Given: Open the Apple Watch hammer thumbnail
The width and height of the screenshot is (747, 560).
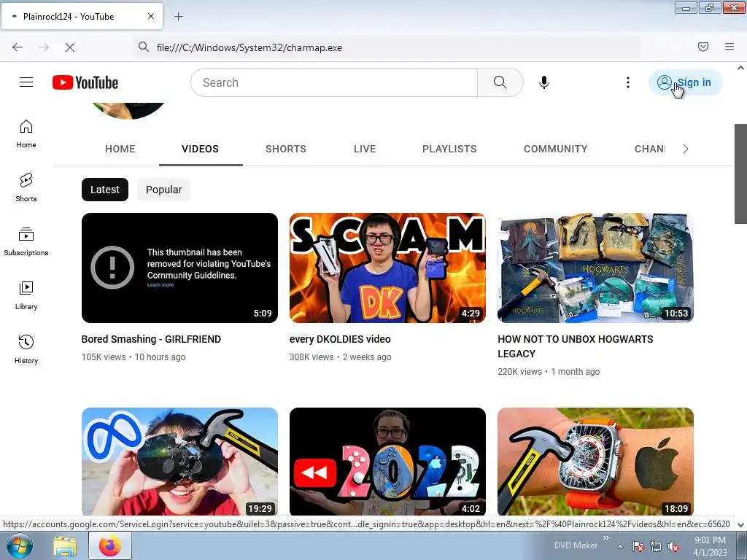Looking at the screenshot, I should 595,462.
